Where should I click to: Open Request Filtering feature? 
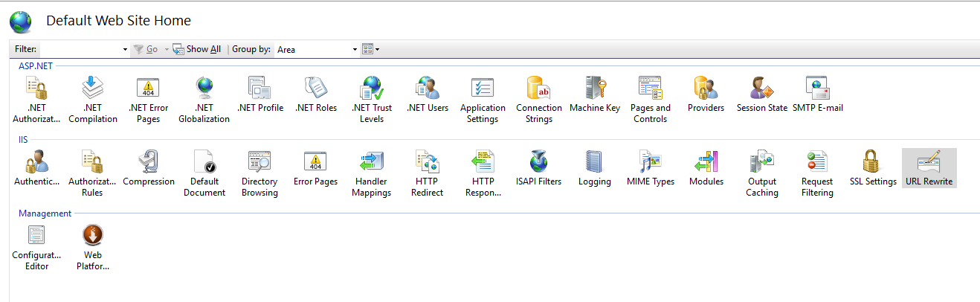coord(817,162)
